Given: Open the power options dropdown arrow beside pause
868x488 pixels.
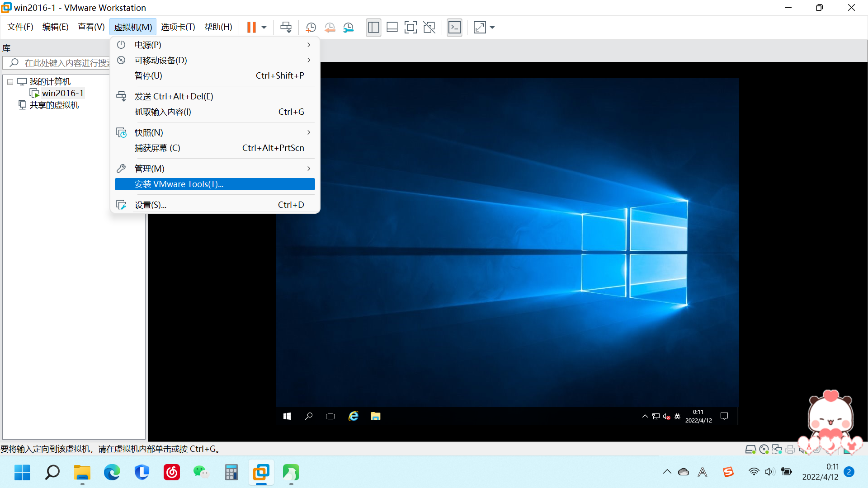Looking at the screenshot, I should pyautogui.click(x=264, y=28).
